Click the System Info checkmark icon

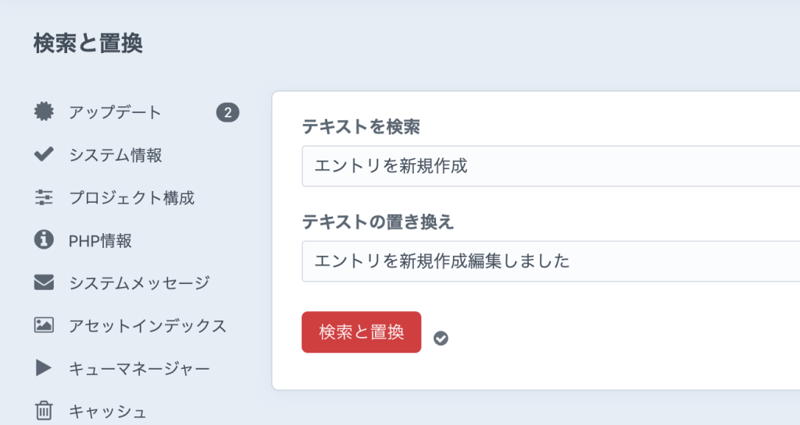click(x=43, y=154)
